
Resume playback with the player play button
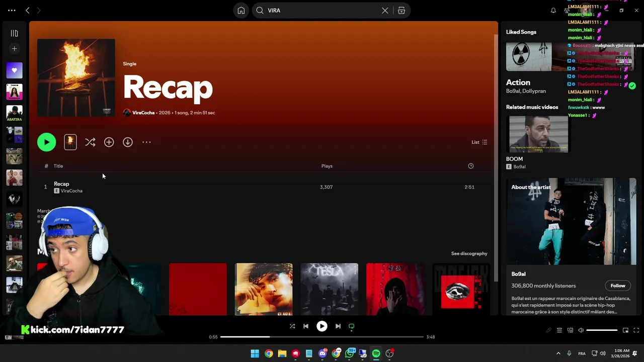322,326
